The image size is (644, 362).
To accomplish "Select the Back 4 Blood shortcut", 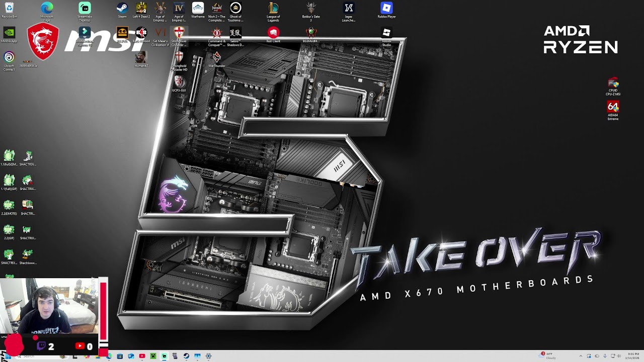I will tap(141, 35).
